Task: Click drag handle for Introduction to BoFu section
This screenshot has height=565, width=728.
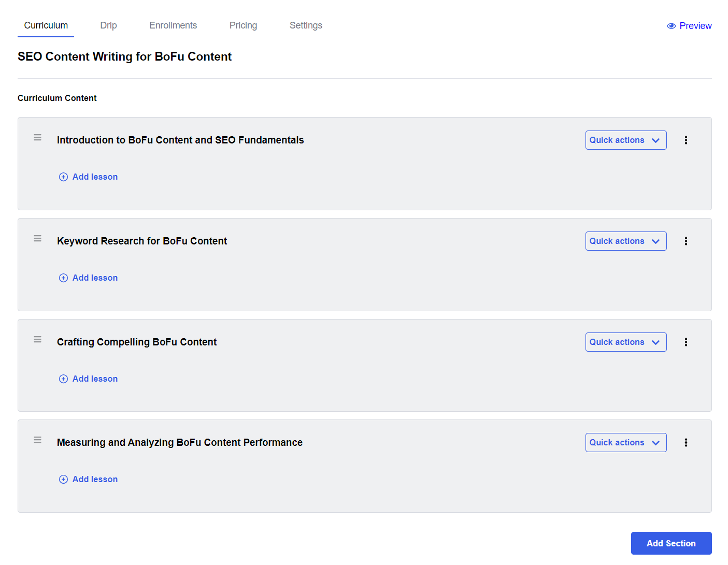Action: pos(37,138)
